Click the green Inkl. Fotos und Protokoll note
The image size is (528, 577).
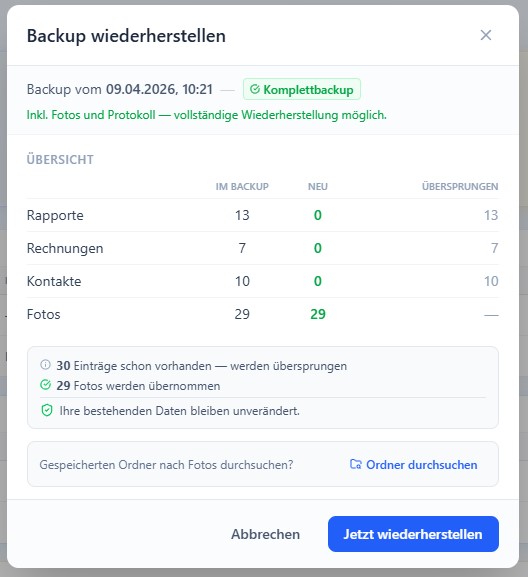tap(206, 115)
